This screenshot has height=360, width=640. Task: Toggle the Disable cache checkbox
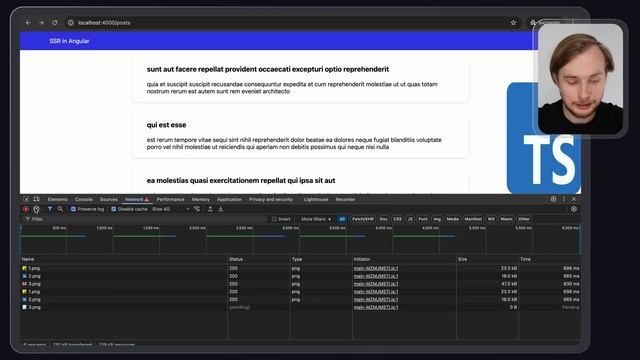[113, 209]
